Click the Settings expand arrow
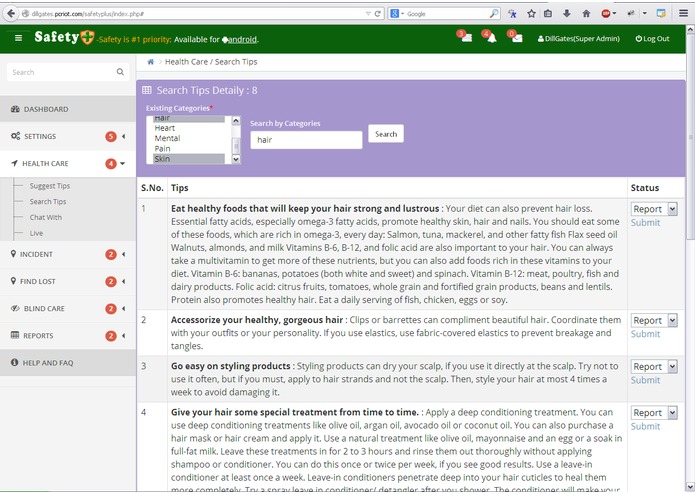695x494 pixels. (x=123, y=136)
